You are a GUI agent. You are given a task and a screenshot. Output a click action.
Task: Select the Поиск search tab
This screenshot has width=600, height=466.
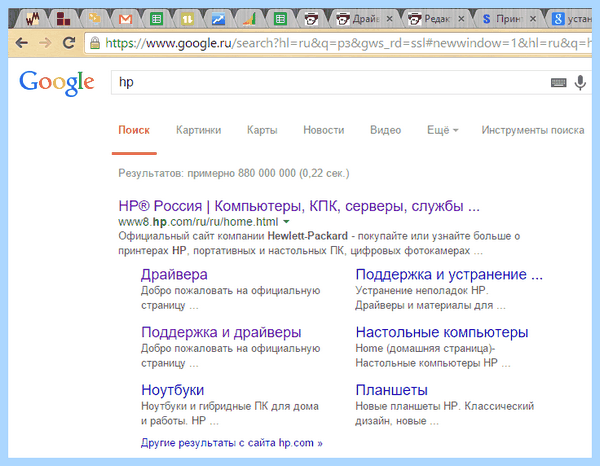tap(134, 130)
